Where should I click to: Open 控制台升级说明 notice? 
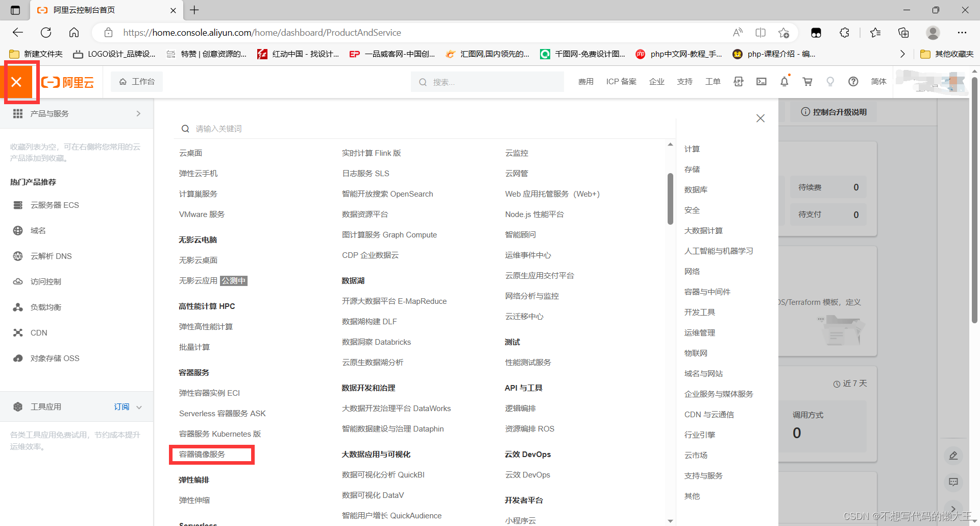point(834,112)
